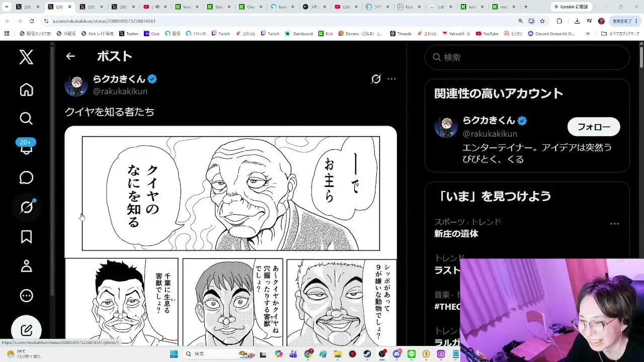Open the X logo home link
644x362 pixels.
click(26, 57)
